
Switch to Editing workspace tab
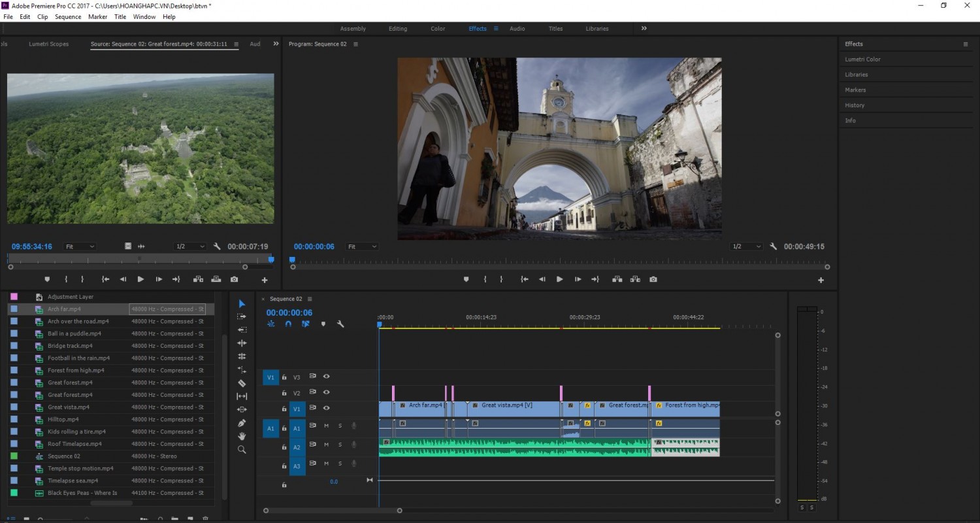pos(398,29)
